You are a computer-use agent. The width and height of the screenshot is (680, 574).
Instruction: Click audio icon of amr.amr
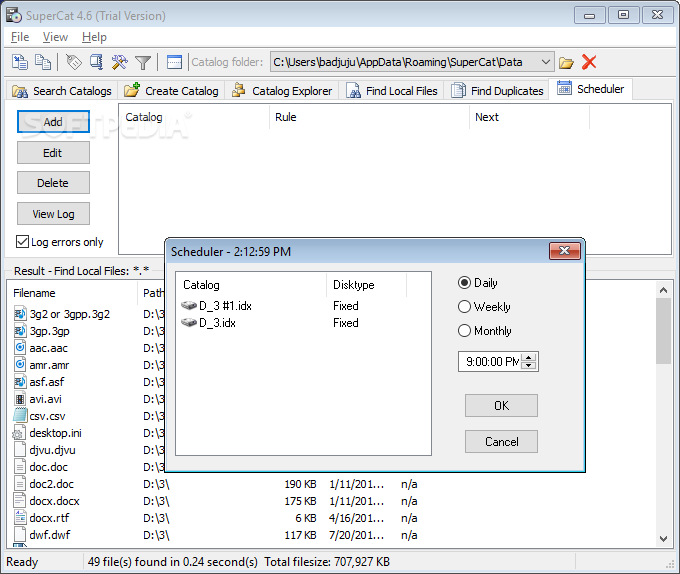coord(20,364)
